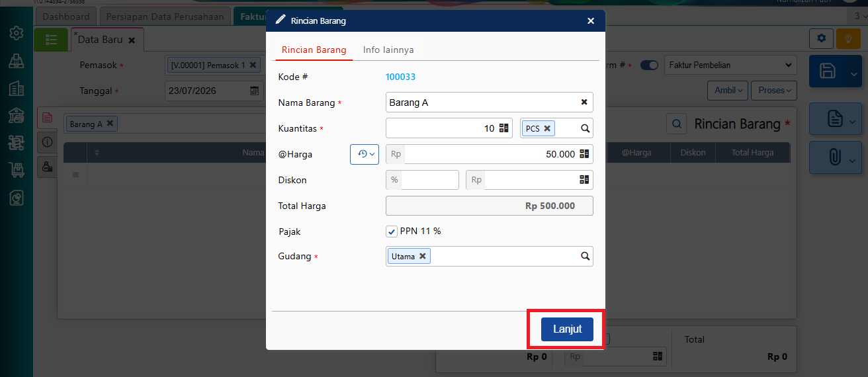The height and width of the screenshot is (377, 868).
Task: Remove the Utama warehouse tag
Action: tap(422, 256)
